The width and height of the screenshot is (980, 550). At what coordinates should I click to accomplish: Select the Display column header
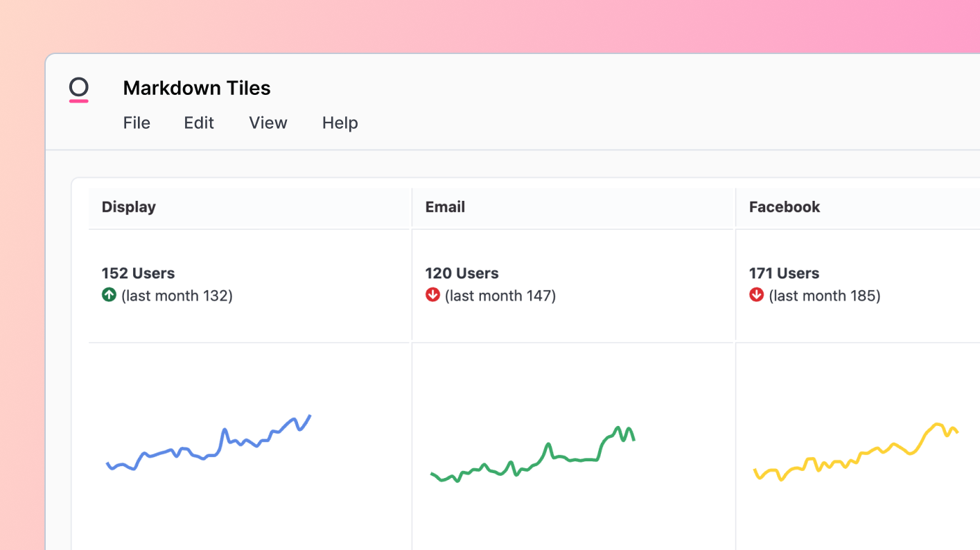click(129, 207)
